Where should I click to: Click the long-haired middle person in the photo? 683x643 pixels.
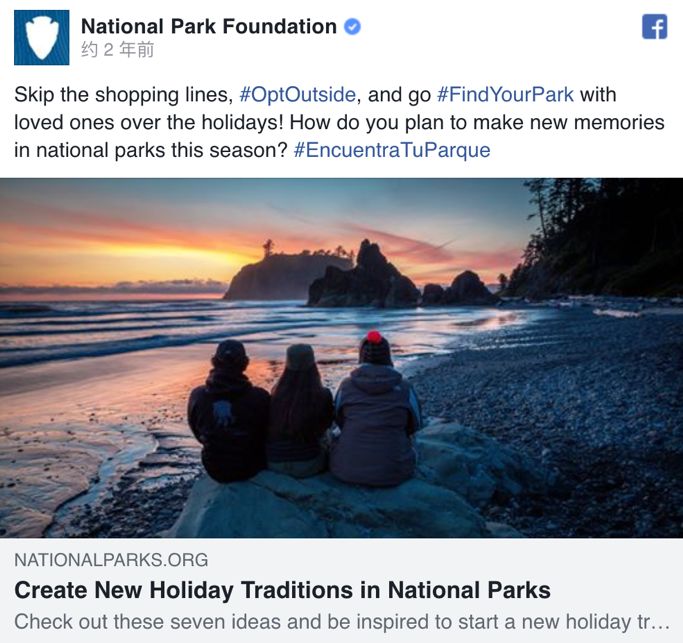(300, 410)
